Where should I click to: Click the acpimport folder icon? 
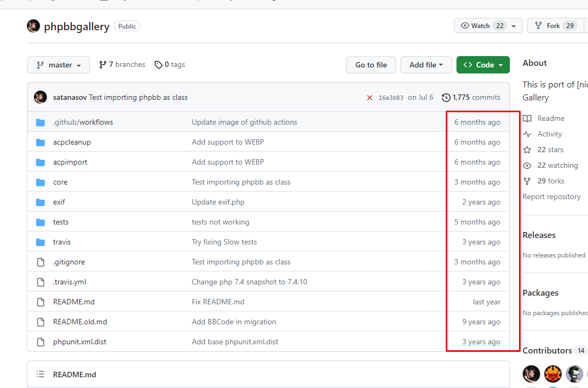40,162
